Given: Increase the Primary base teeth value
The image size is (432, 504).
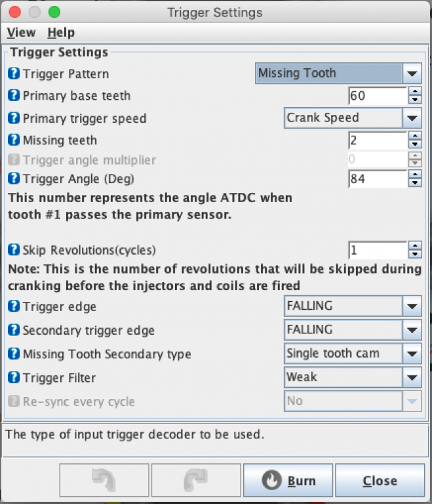Looking at the screenshot, I should point(414,92).
